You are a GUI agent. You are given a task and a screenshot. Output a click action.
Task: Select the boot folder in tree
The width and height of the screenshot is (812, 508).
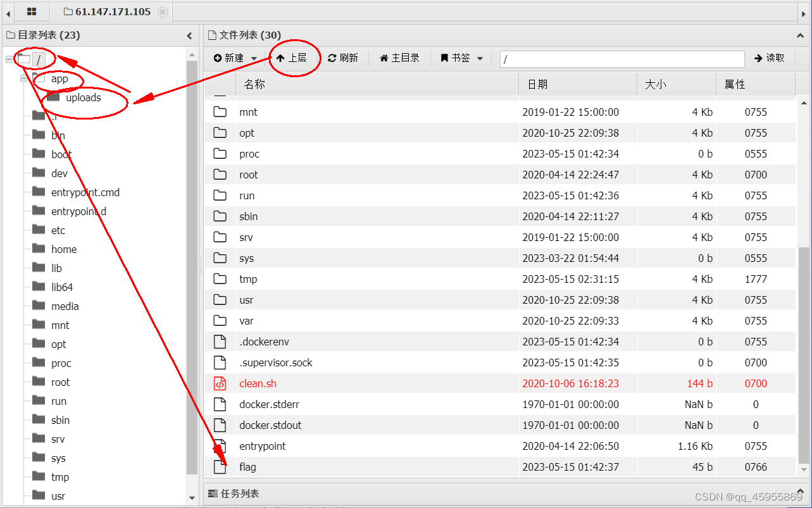point(61,154)
